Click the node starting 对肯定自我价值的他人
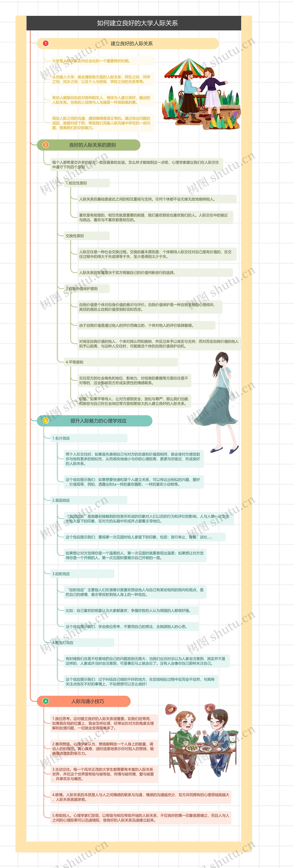294x868 pixels. 159,344
